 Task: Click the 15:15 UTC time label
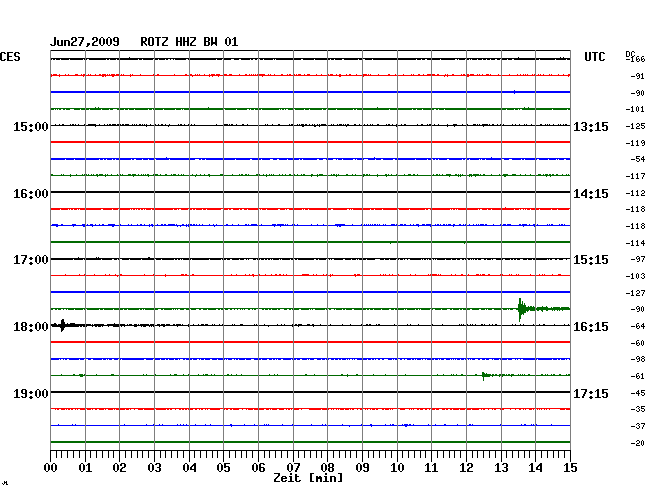click(x=591, y=260)
